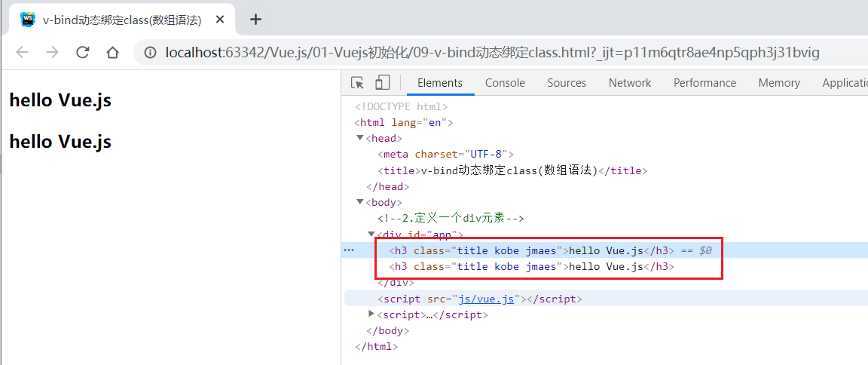The height and width of the screenshot is (365, 868).
Task: Close the v-bind动态绑定class tab
Action: [x=220, y=20]
